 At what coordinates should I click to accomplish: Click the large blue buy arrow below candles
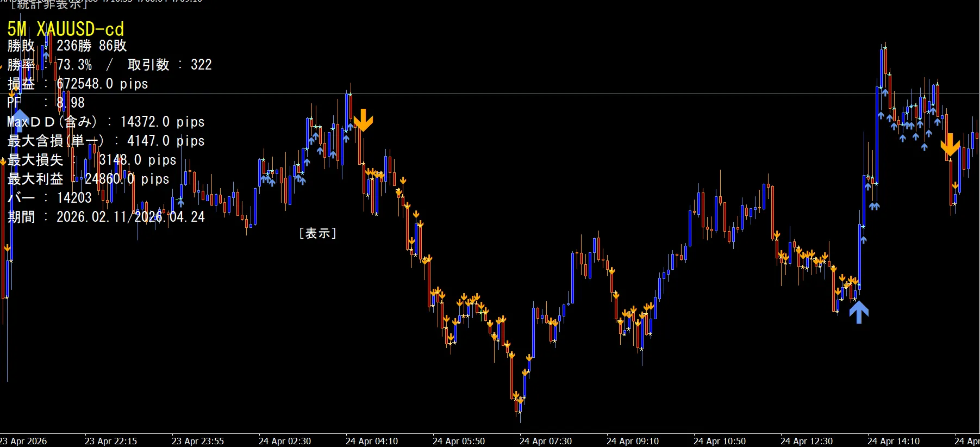coord(858,312)
